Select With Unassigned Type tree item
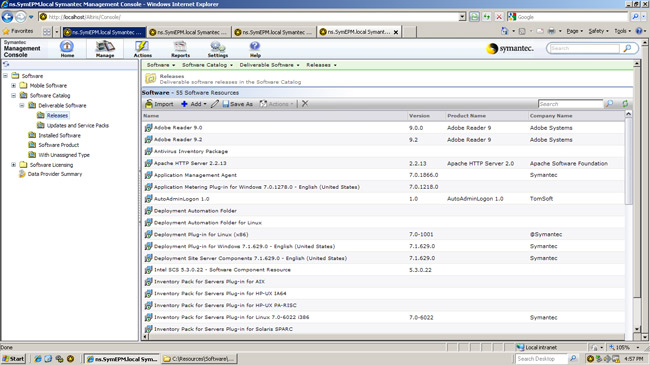The image size is (650, 365). (x=64, y=155)
